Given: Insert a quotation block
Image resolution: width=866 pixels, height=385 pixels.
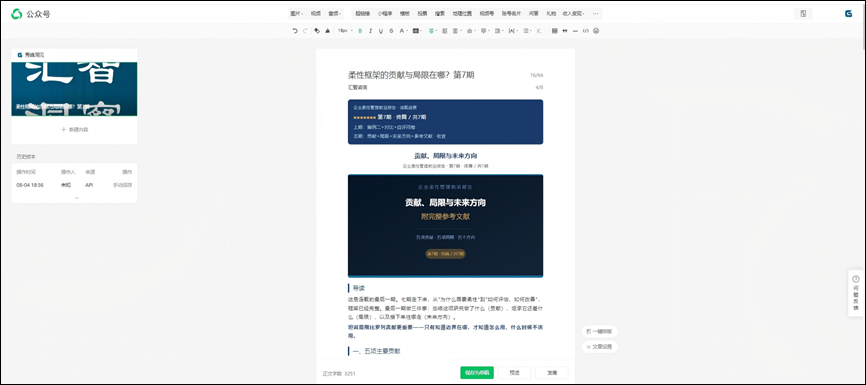Looking at the screenshot, I should [x=564, y=31].
